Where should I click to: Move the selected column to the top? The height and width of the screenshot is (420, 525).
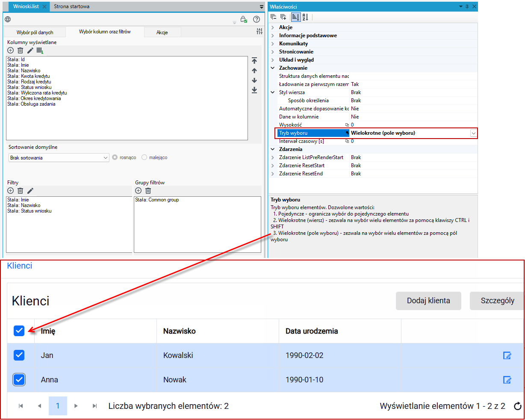(x=254, y=61)
